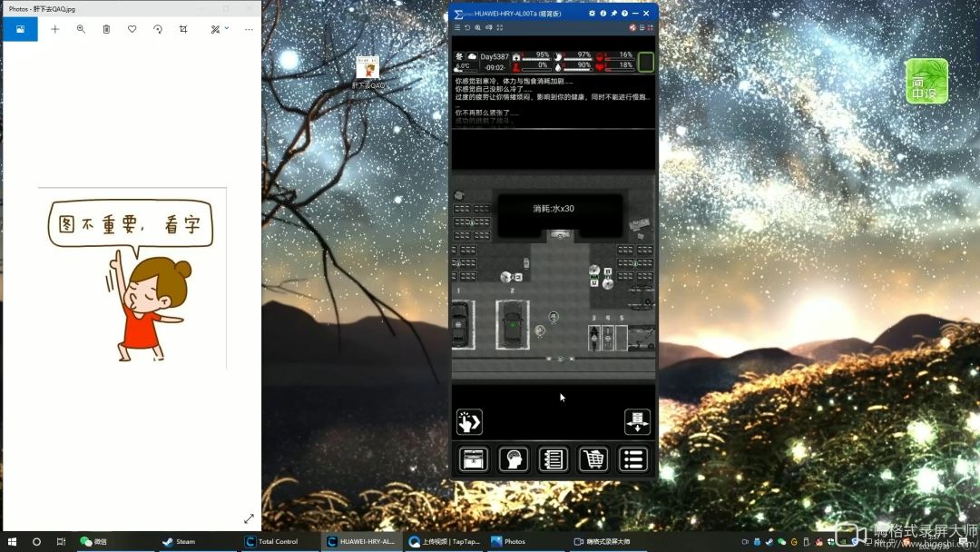This screenshot has height=552, width=980.
Task: Open the hamburger menu in phone toolbar
Action: pos(457,27)
